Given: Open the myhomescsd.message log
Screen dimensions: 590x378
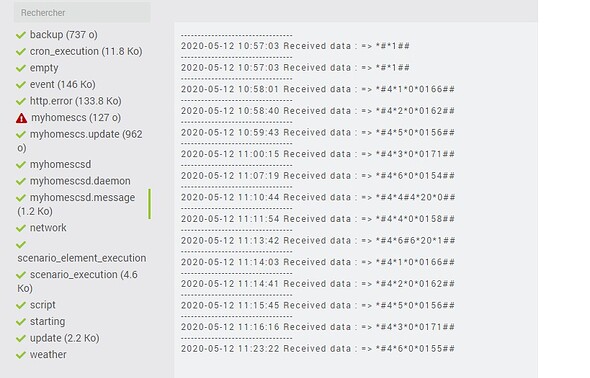Looking at the screenshot, I should tap(80, 204).
